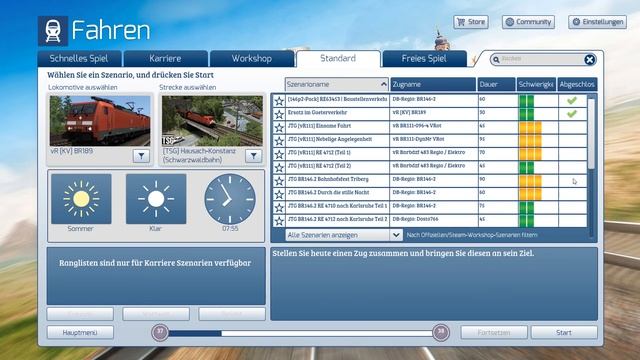Switch to the Workshop tab

(x=251, y=59)
